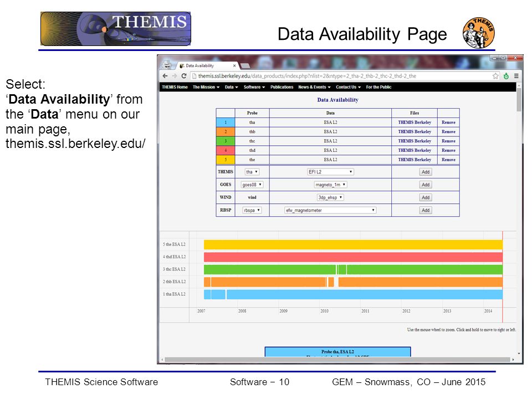532x399 pixels.
Task: Open the WIND 3dp_ehsp dropdown
Action: [x=330, y=197]
